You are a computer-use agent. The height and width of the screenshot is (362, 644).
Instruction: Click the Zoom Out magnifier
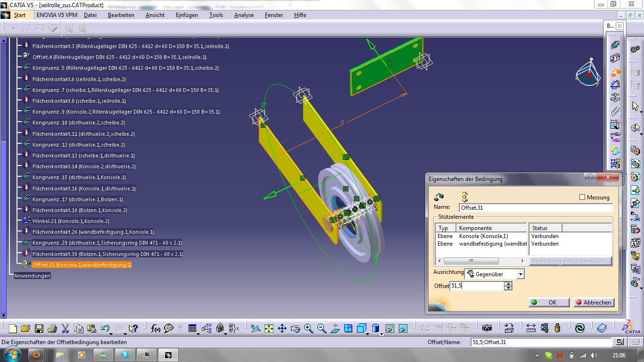[x=322, y=329]
